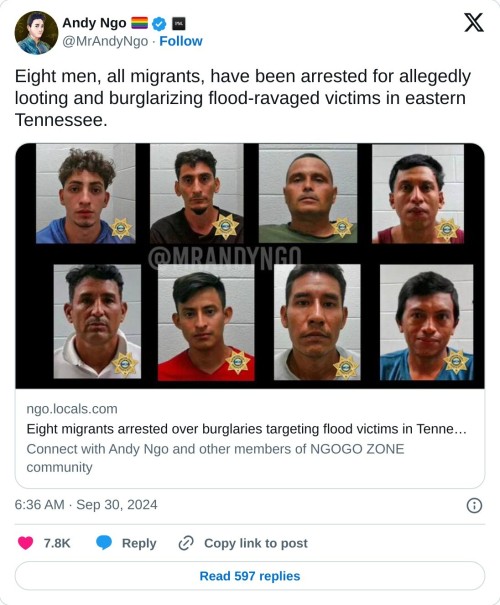This screenshot has height=605, width=500.
Task: Like the post with the heart icon
Action: pos(26,543)
